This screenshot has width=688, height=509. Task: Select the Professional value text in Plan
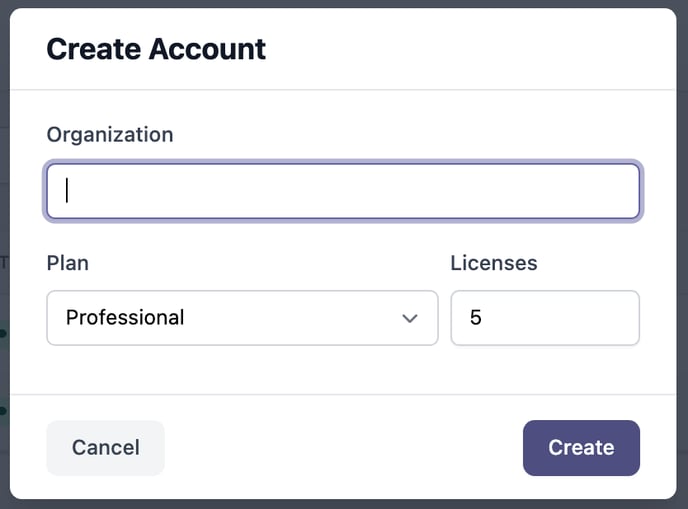pyautogui.click(x=125, y=317)
